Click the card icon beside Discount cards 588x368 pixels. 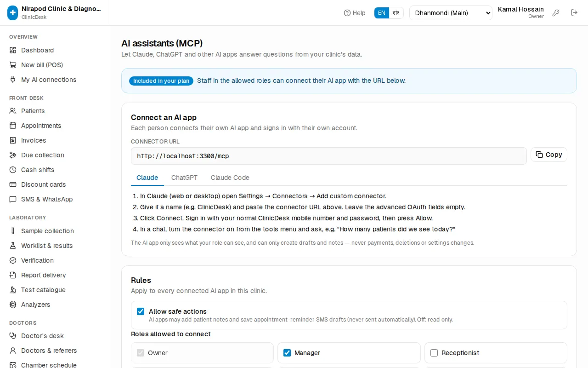(13, 184)
